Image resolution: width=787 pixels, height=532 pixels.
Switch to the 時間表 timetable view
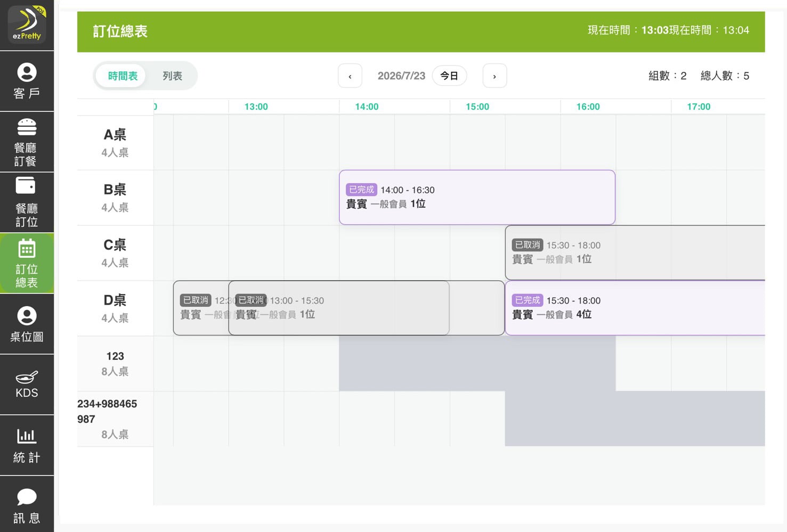(x=123, y=76)
